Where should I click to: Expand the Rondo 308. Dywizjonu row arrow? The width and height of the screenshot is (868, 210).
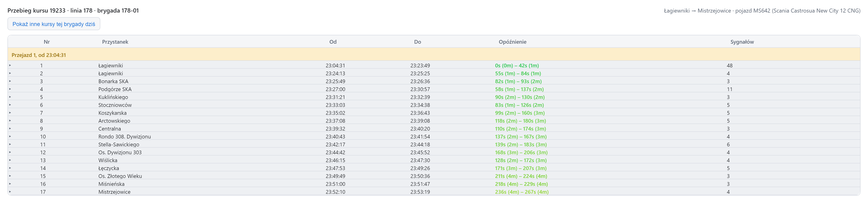tap(10, 137)
